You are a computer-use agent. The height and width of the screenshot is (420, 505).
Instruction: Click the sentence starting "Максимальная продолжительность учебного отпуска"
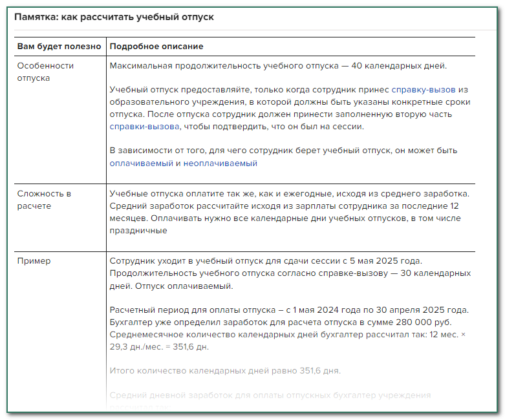tap(278, 66)
